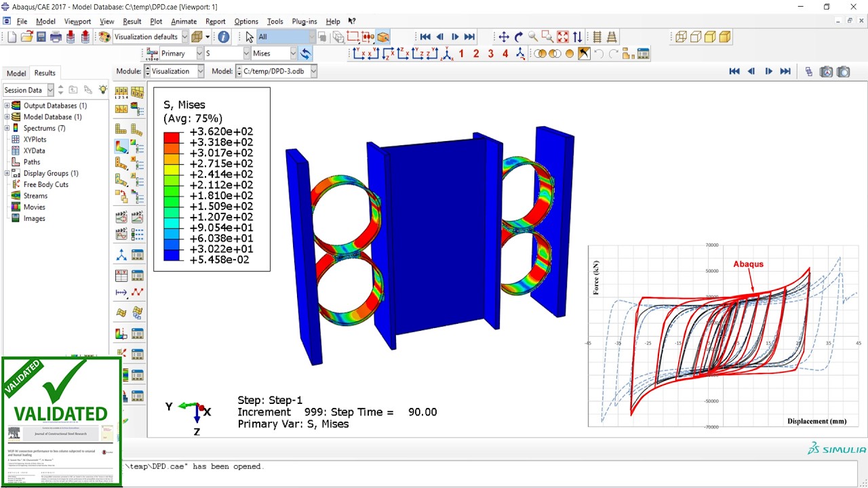Click last frame in right animation controls
The height and width of the screenshot is (488, 868).
click(x=785, y=71)
